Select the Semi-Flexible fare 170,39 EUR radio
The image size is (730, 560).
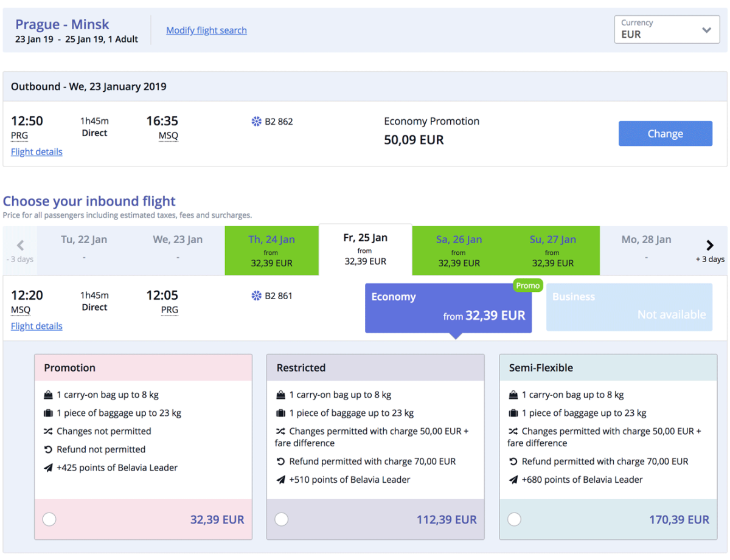(x=514, y=519)
